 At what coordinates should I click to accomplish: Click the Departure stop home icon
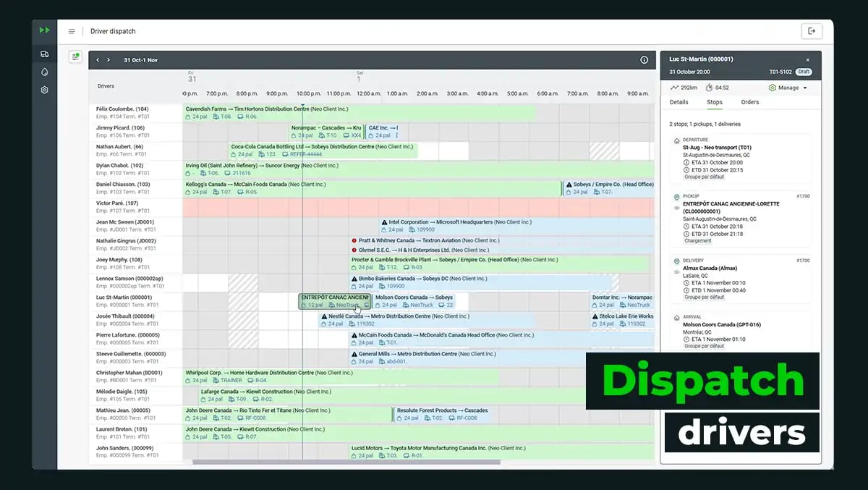[x=676, y=140]
